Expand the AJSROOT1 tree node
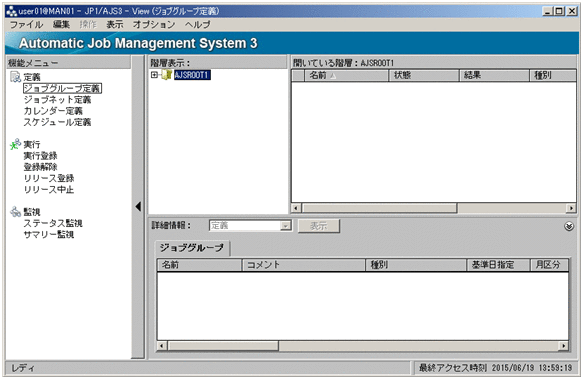Viewport: 585px width, 381px height. (154, 75)
